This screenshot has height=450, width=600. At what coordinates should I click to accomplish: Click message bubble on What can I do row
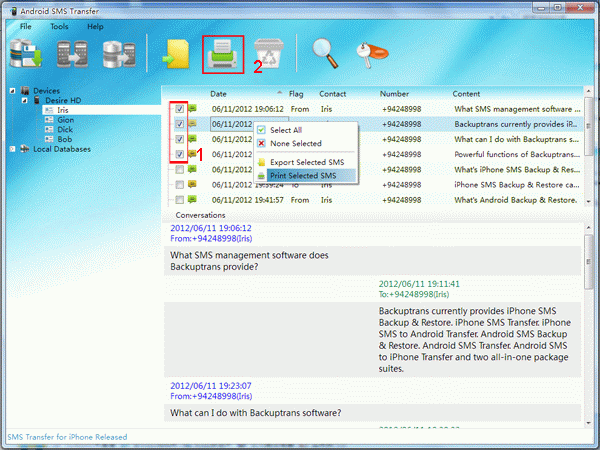coord(192,139)
